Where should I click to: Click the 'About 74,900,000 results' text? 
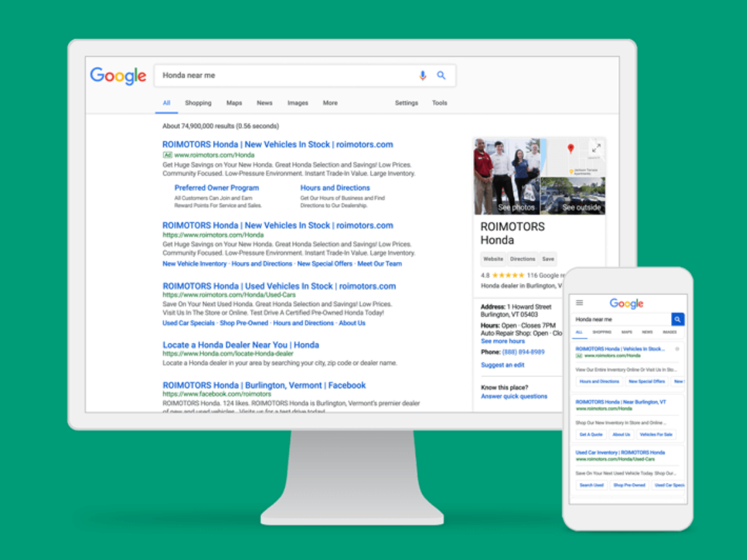point(220,126)
